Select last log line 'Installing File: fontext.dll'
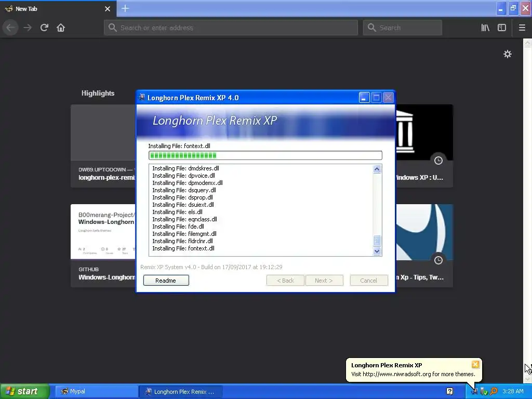532x399 pixels. click(x=183, y=248)
